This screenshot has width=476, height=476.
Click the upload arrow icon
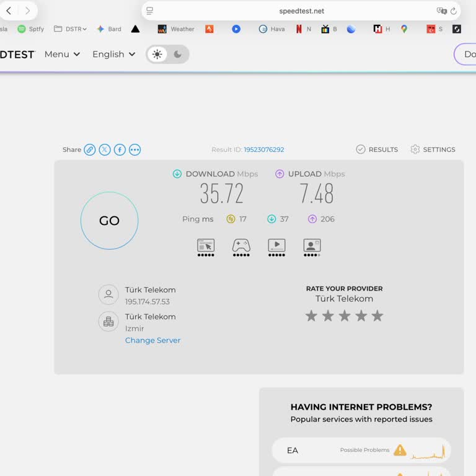280,174
